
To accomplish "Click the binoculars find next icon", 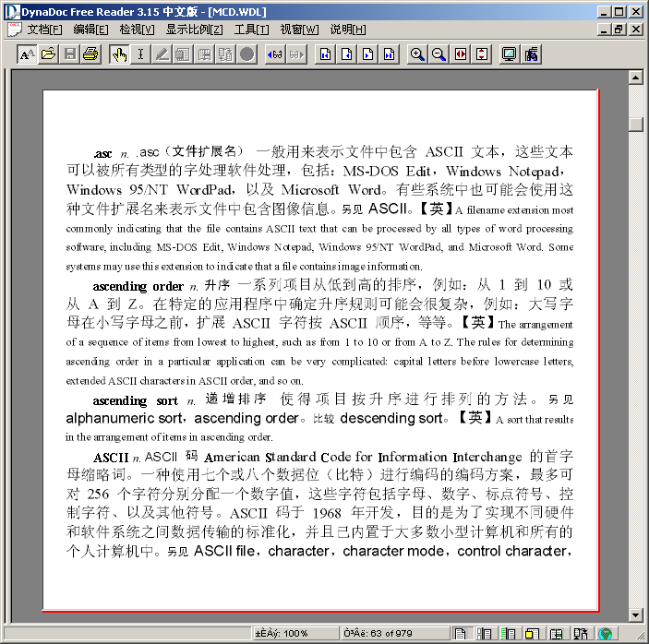I will 296,54.
